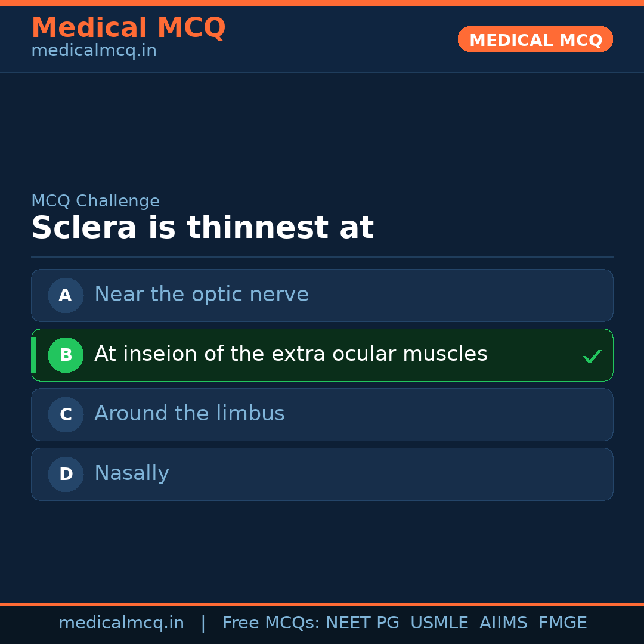
Task: Click 'Free MCQs: NEET PG' footer text
Action: click(x=311, y=623)
